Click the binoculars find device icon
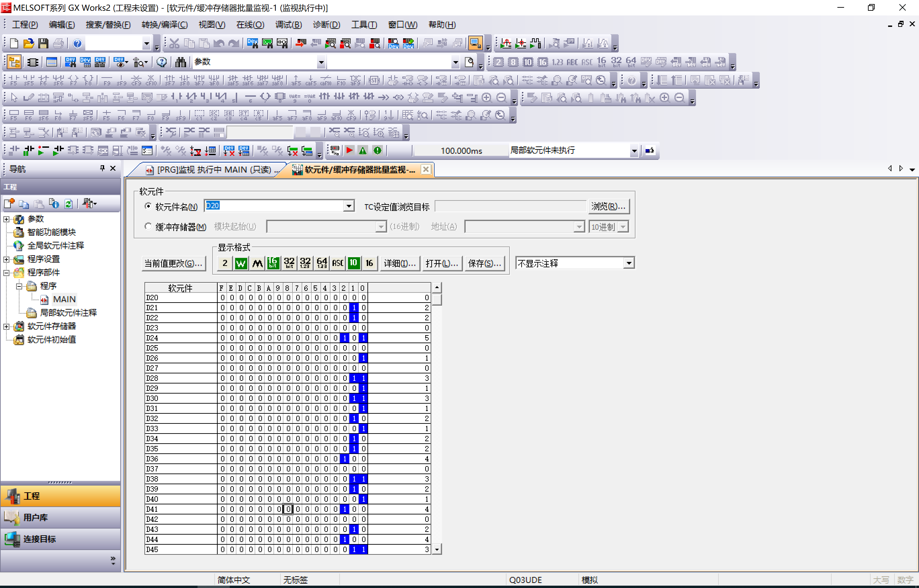Image resolution: width=919 pixels, height=588 pixels. pyautogui.click(x=181, y=62)
